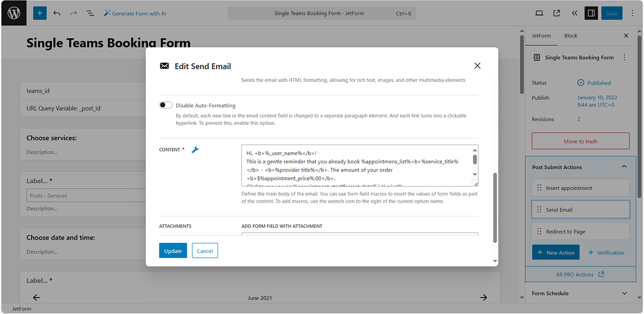The width and height of the screenshot is (644, 314).
Task: Open the block inserter plus button
Action: [x=40, y=13]
